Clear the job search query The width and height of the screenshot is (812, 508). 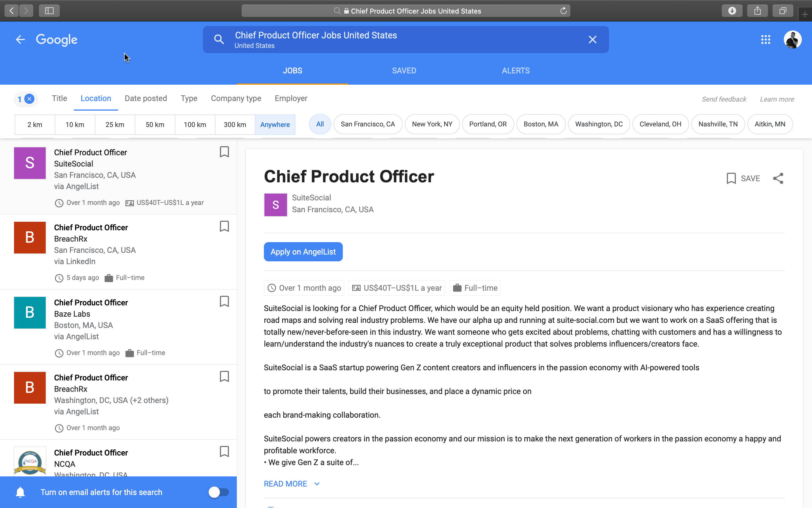pos(593,39)
